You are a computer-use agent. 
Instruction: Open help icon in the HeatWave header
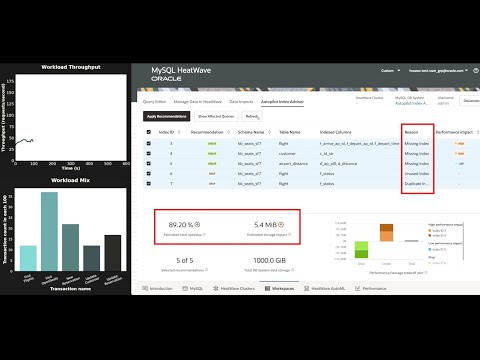pos(476,70)
